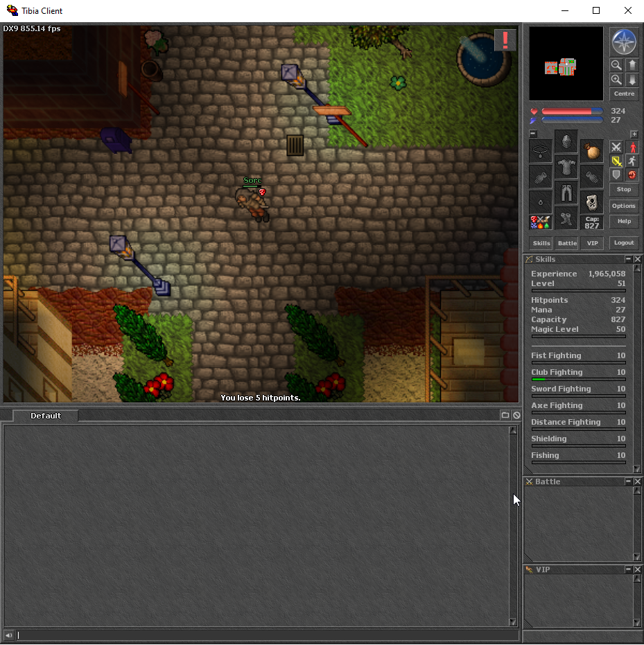Minimize the Skills panel

tap(628, 259)
